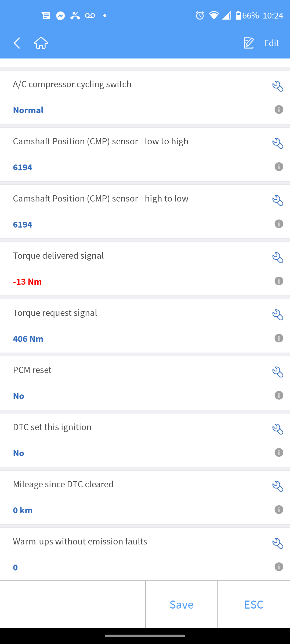Image resolution: width=290 pixels, height=644 pixels.
Task: Go back using the back arrow
Action: coord(17,43)
